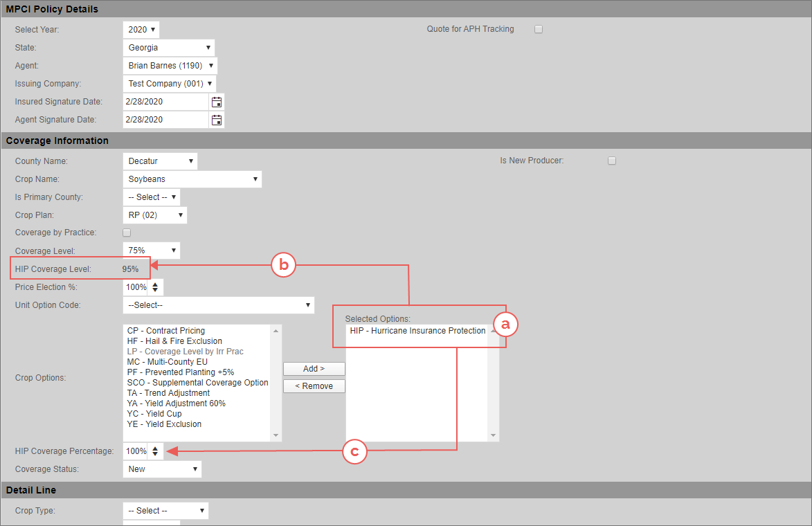Open the Agent Signature Date calendar picker
Image resolution: width=812 pixels, height=526 pixels.
point(217,120)
